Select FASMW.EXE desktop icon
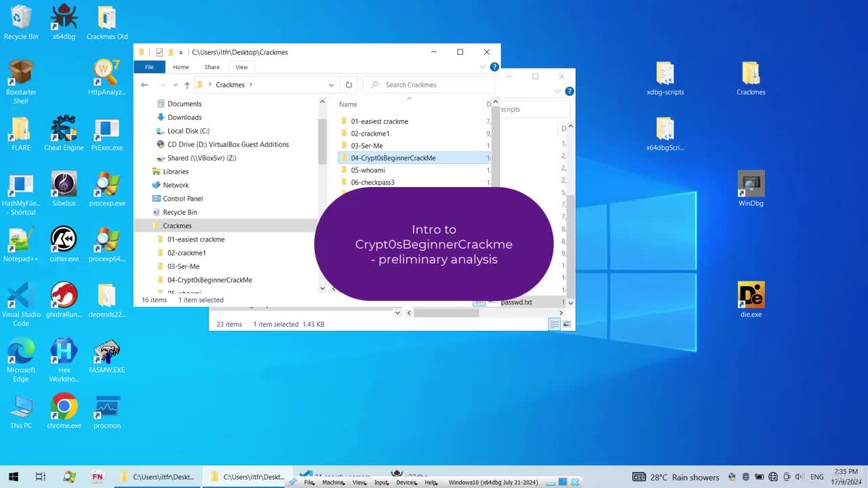 pyautogui.click(x=107, y=356)
